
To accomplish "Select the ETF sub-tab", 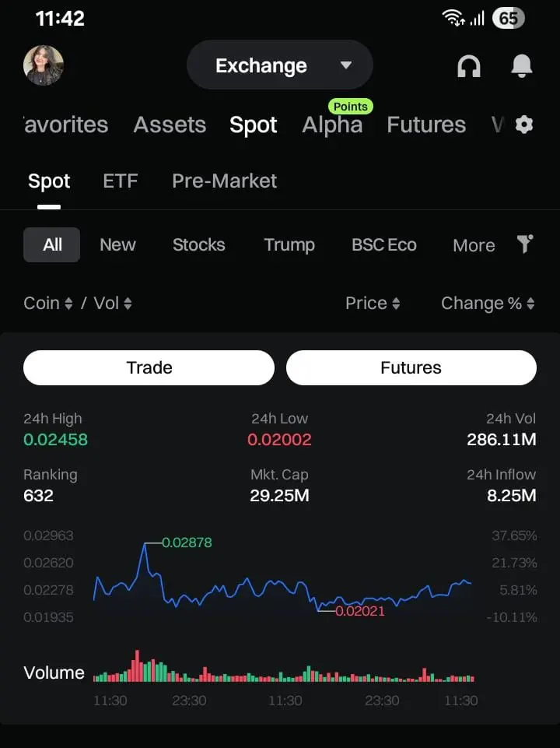I will pos(121,181).
